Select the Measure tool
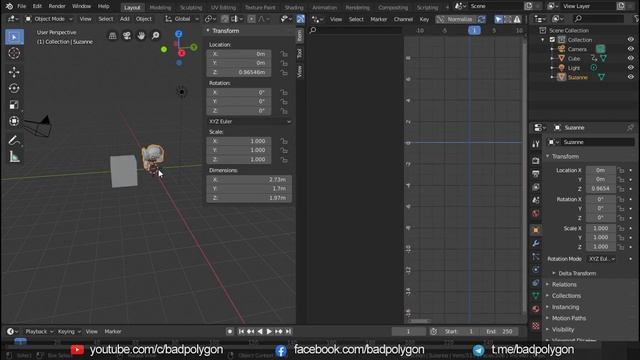The width and height of the screenshot is (640, 360). coord(14,157)
